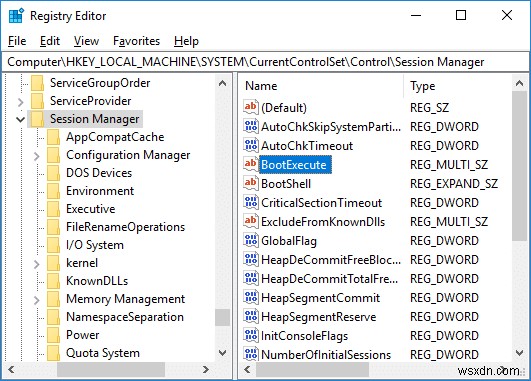This screenshot has width=531, height=381.
Task: Open the File menu
Action: tap(17, 41)
